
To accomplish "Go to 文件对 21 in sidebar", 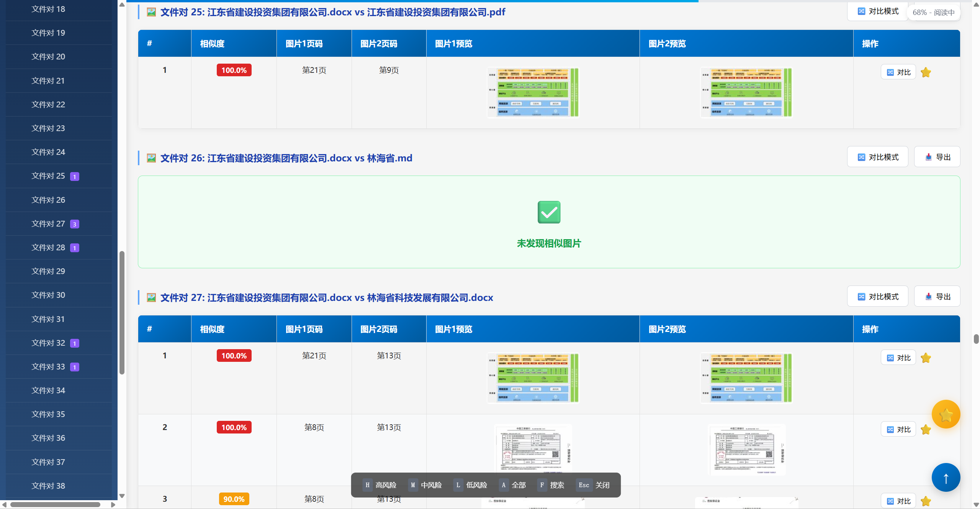I will point(59,81).
